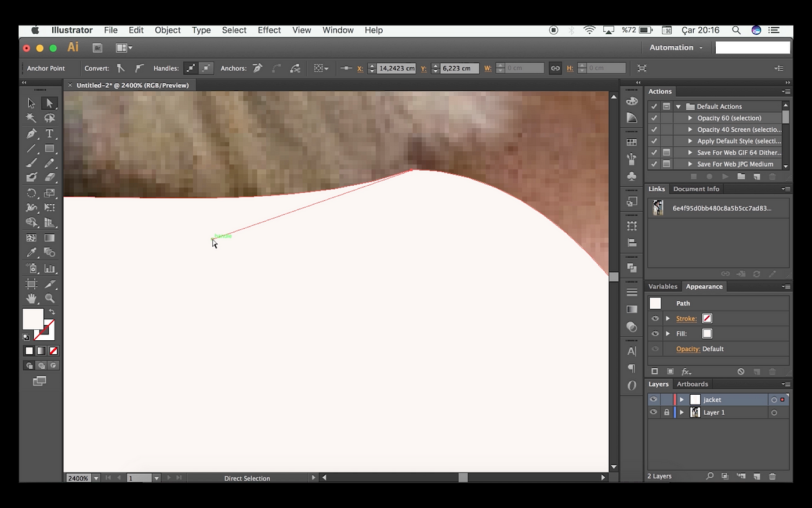Select the Pen tool
This screenshot has height=508, width=812.
click(x=31, y=134)
